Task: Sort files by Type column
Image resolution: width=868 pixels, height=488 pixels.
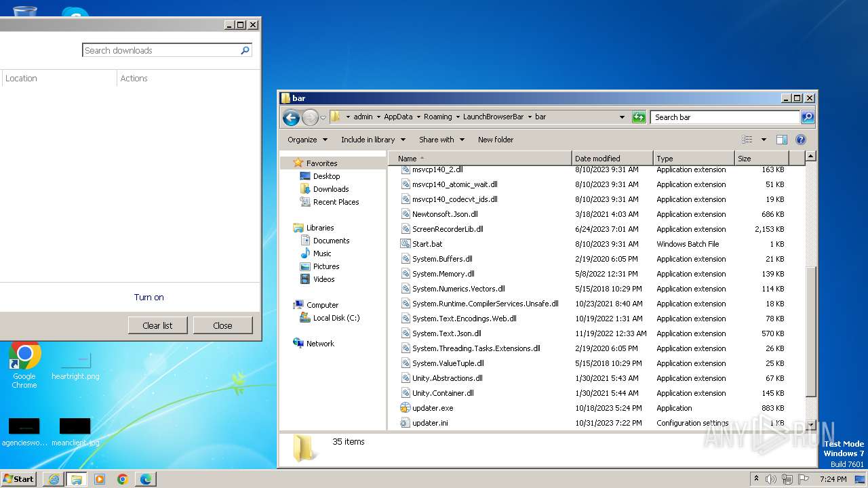Action: 694,159
